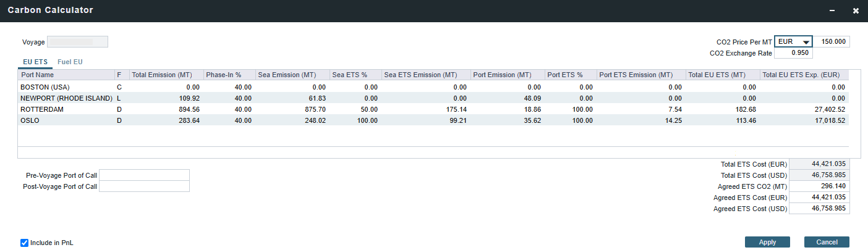Click the Agreed ETS CO2 (MT) field
The width and height of the screenshot is (868, 250).
click(x=820, y=186)
